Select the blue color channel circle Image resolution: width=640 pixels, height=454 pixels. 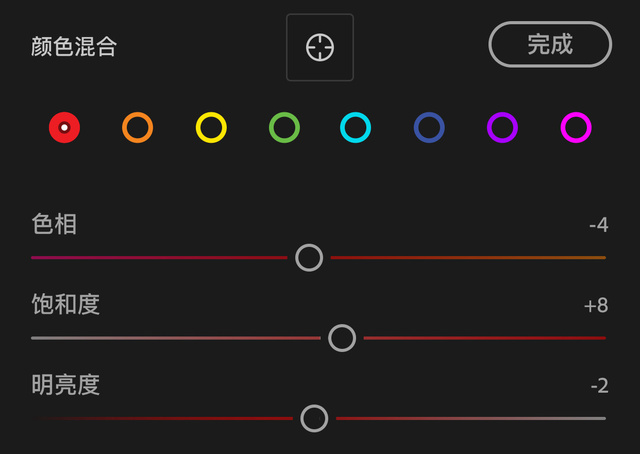pyautogui.click(x=429, y=128)
